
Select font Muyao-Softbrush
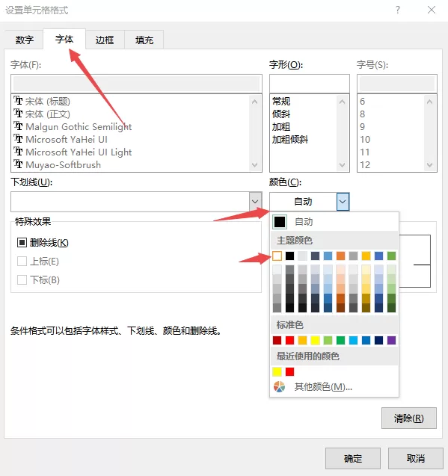57,165
